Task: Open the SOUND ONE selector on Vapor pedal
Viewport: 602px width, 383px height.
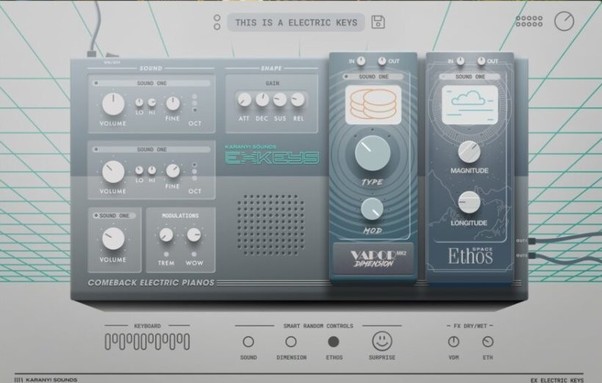Action: pyautogui.click(x=373, y=77)
